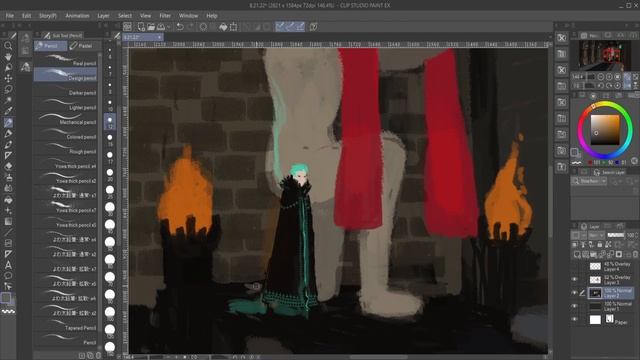
Task: Click the rotate-left icon in Navigator
Action: (600, 86)
